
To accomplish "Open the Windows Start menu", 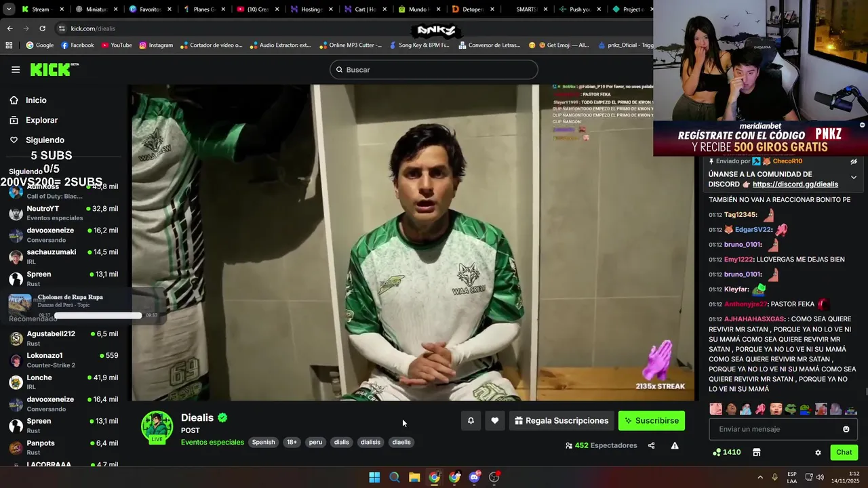I will coord(374,477).
